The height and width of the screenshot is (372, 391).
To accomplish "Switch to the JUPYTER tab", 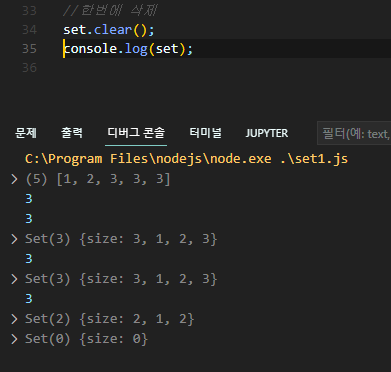I will point(267,133).
